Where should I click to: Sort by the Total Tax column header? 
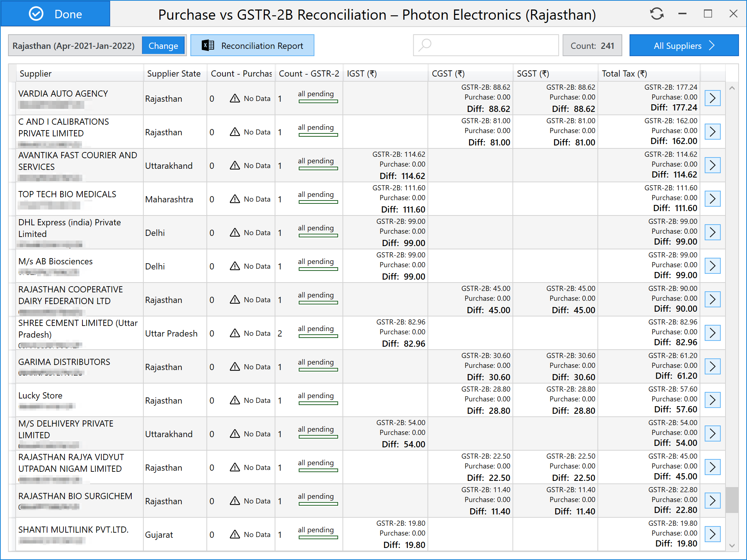pos(624,74)
